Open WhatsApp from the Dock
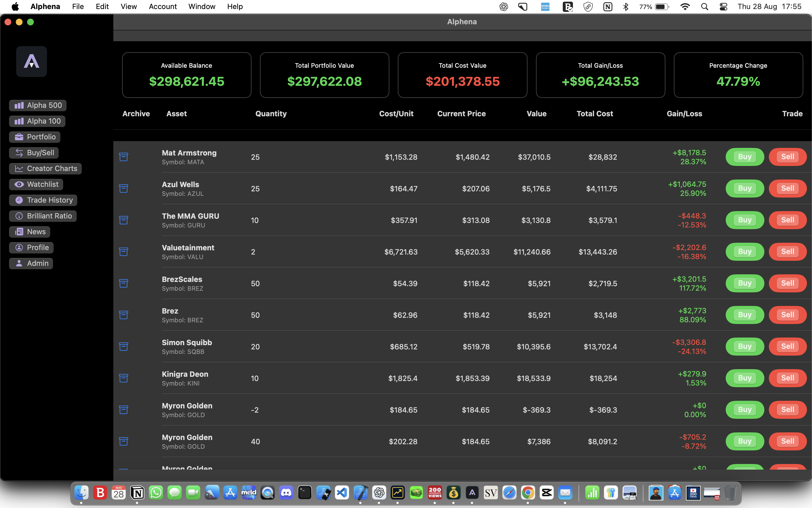Screen dimensions: 812x508 tap(156, 493)
